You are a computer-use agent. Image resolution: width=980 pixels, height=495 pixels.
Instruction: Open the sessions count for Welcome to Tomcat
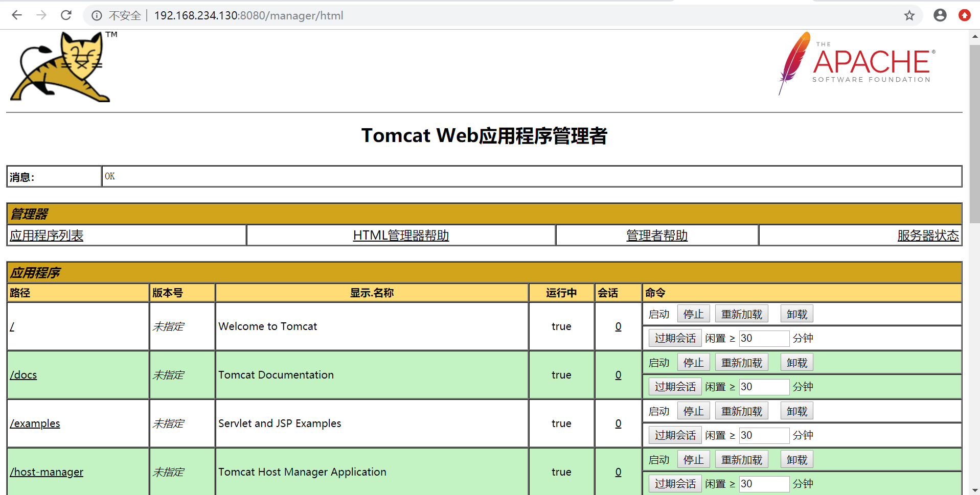[x=618, y=326]
